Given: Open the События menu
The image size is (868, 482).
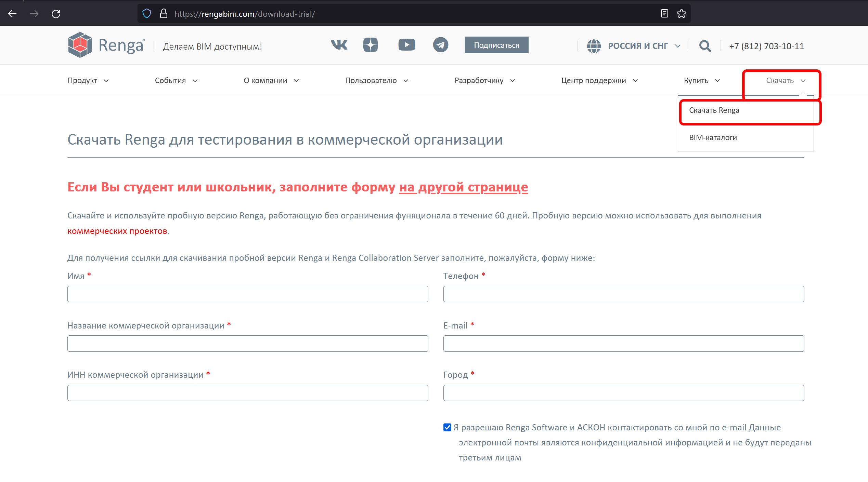Looking at the screenshot, I should tap(176, 81).
